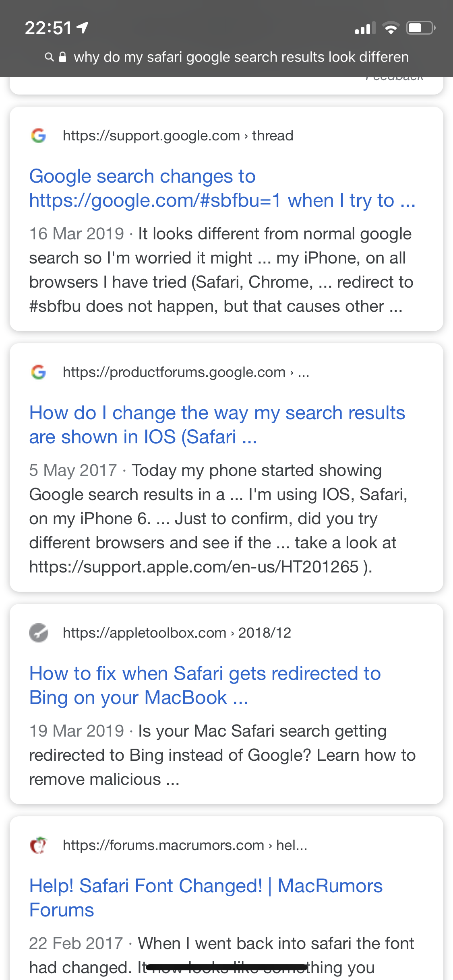
Task: Tap the Google favicon beside support.google.com
Action: click(x=39, y=136)
